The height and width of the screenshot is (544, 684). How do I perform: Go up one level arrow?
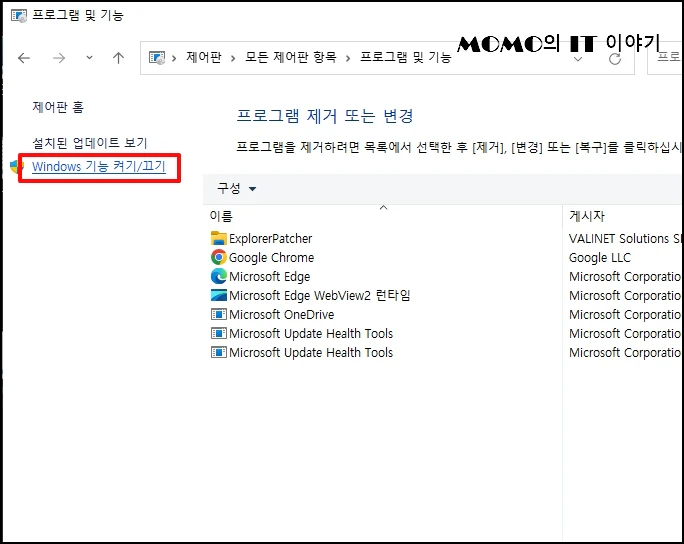click(119, 58)
